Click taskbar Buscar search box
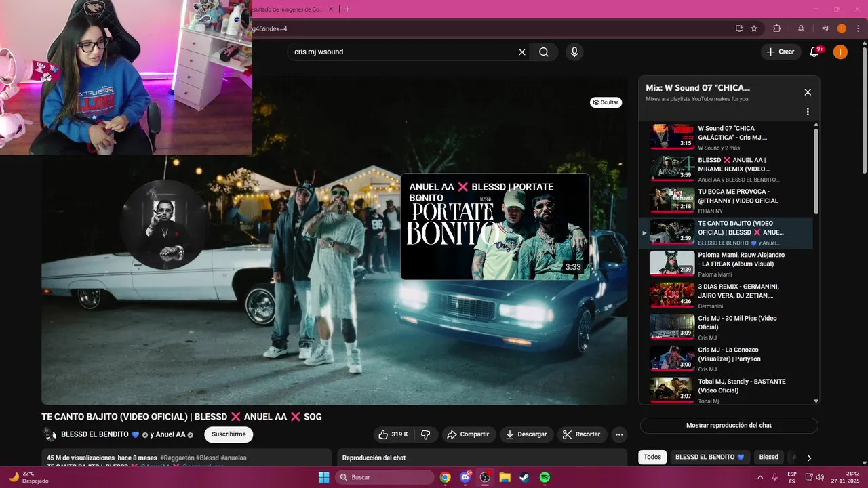This screenshot has width=868, height=488. point(384,477)
